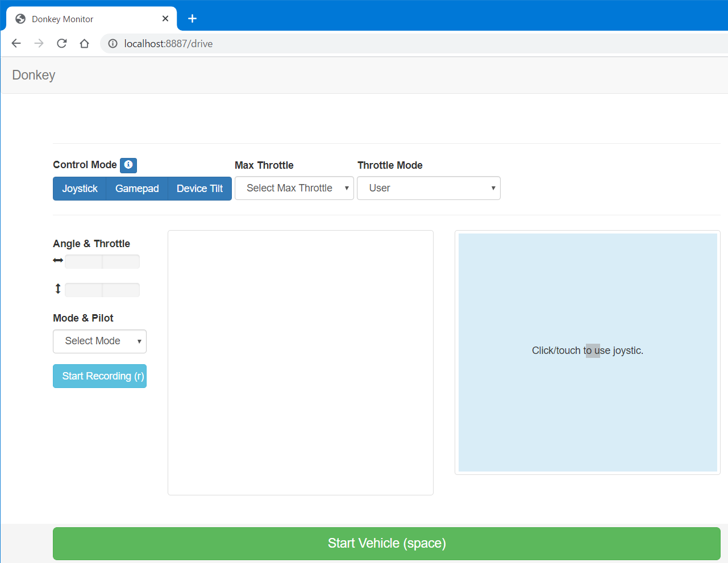This screenshot has height=563, width=728.
Task: Open the browser home page icon
Action: pos(84,44)
